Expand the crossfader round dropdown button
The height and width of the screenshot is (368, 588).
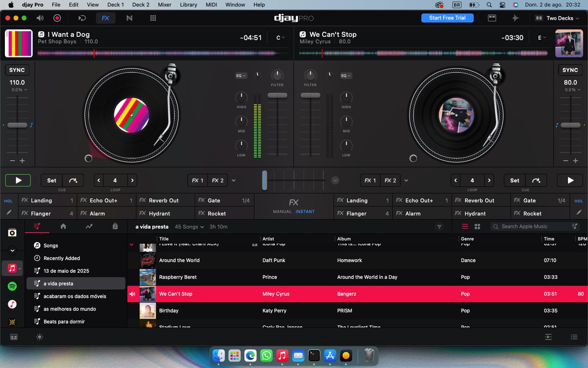click(335, 181)
